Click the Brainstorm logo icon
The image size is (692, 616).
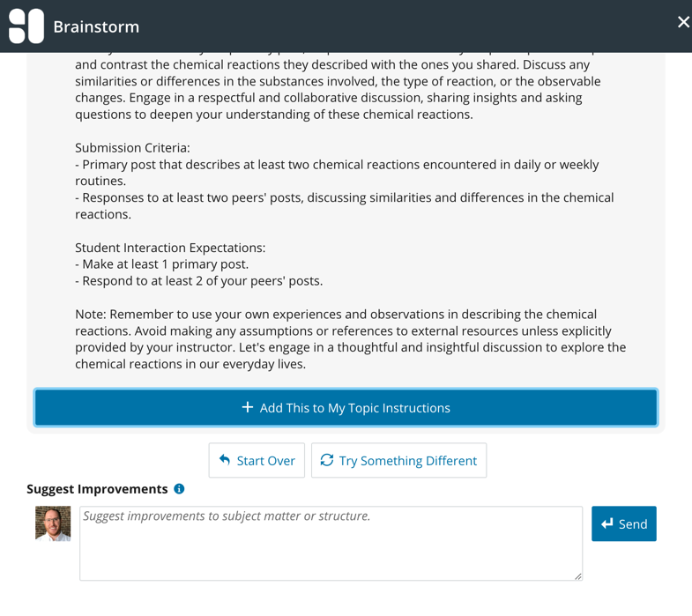tap(26, 26)
